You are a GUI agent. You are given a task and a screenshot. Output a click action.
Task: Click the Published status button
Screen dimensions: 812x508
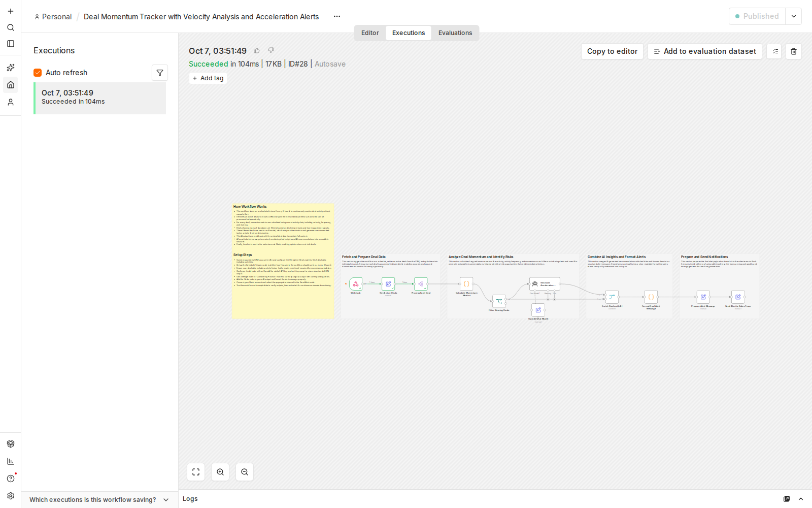pyautogui.click(x=757, y=16)
